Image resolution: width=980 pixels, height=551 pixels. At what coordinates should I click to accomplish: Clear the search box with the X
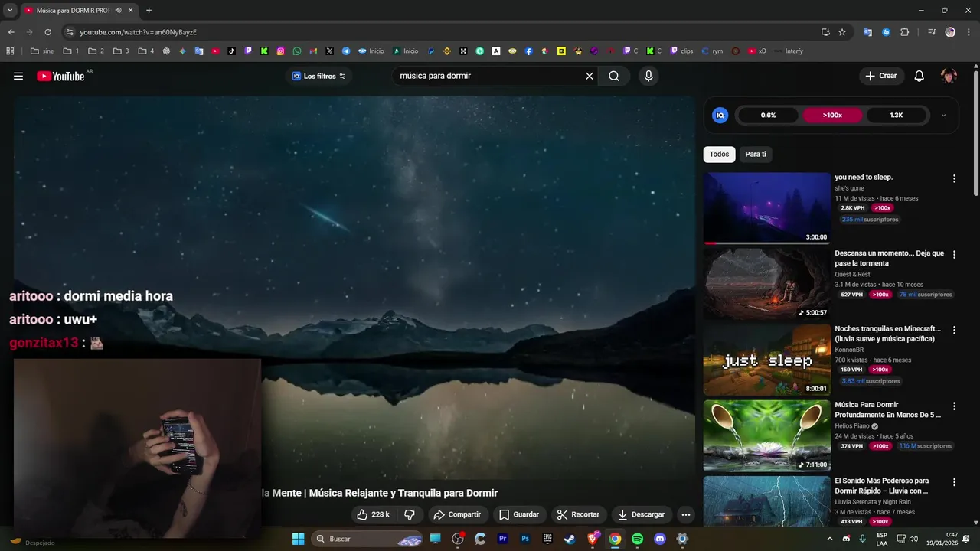coord(590,76)
